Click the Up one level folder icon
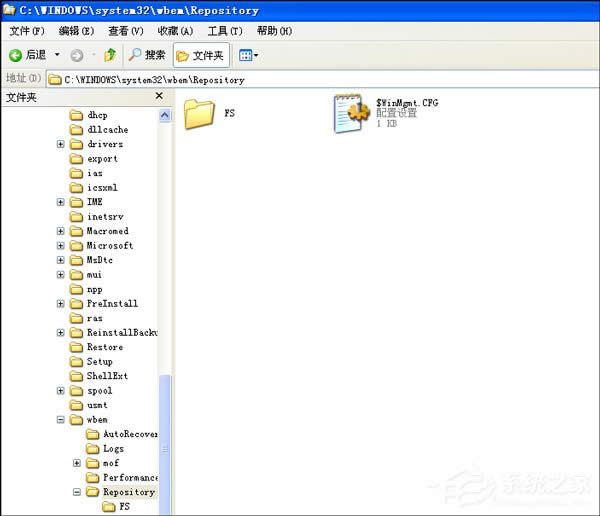 pyautogui.click(x=110, y=55)
